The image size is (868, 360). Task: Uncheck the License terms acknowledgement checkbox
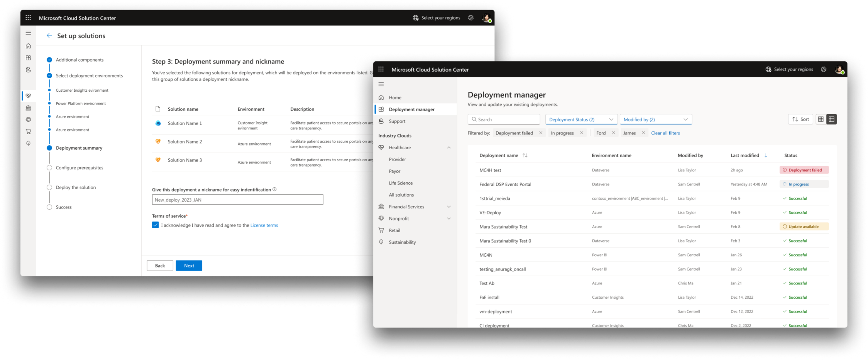[155, 225]
